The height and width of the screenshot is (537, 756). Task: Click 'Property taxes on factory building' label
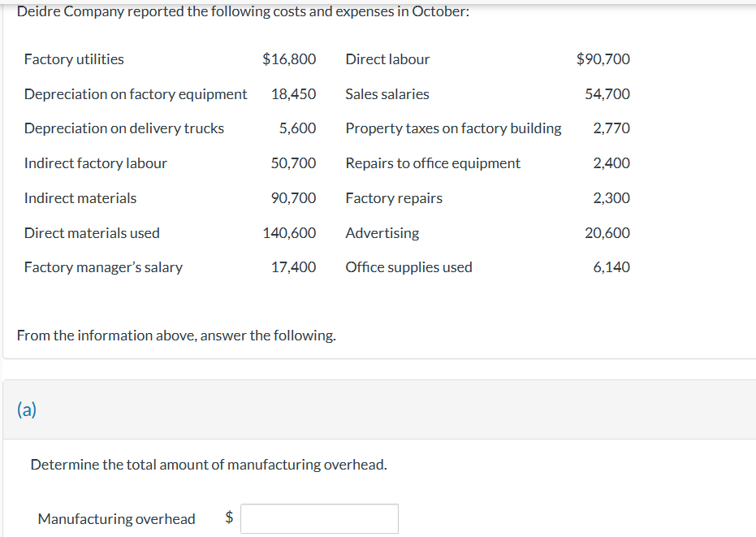point(453,128)
